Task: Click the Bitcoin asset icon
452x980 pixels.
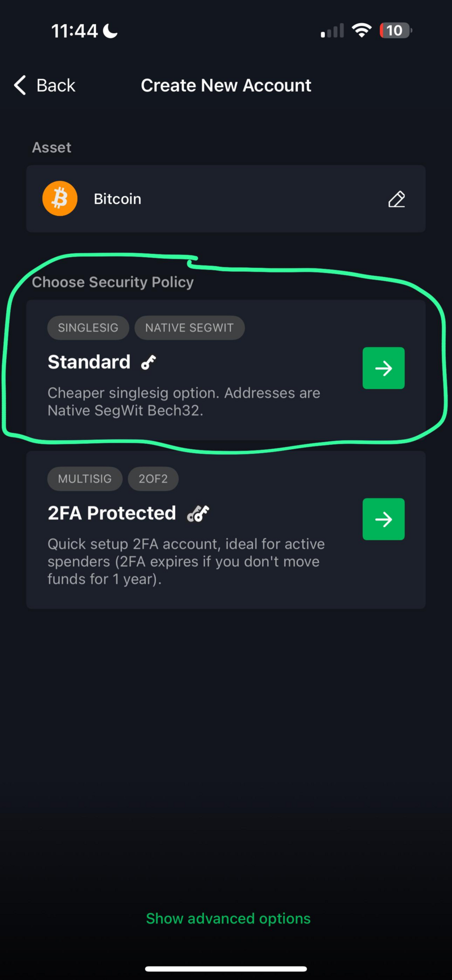Action: [60, 198]
